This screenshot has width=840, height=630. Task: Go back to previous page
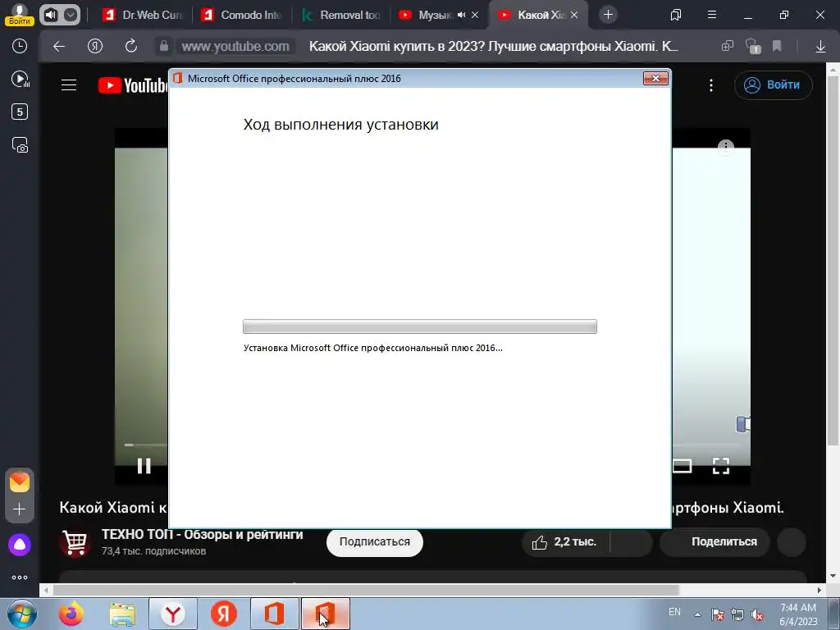tap(59, 47)
